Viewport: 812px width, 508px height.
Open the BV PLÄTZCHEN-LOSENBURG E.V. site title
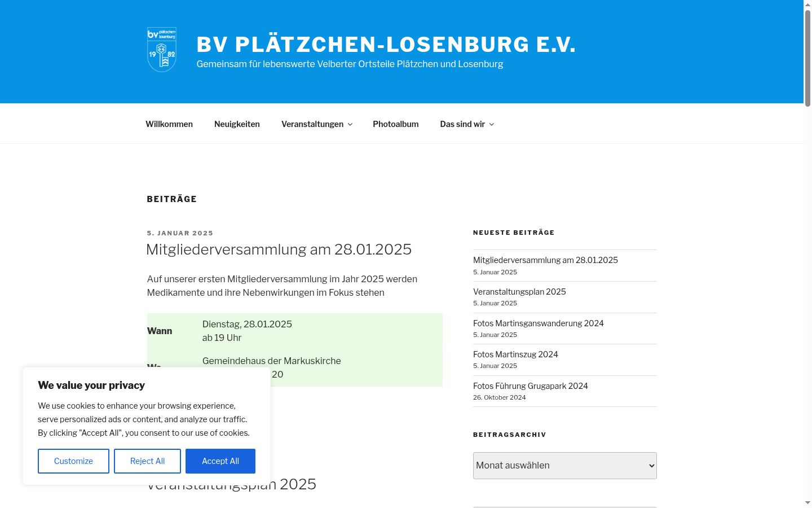click(386, 45)
